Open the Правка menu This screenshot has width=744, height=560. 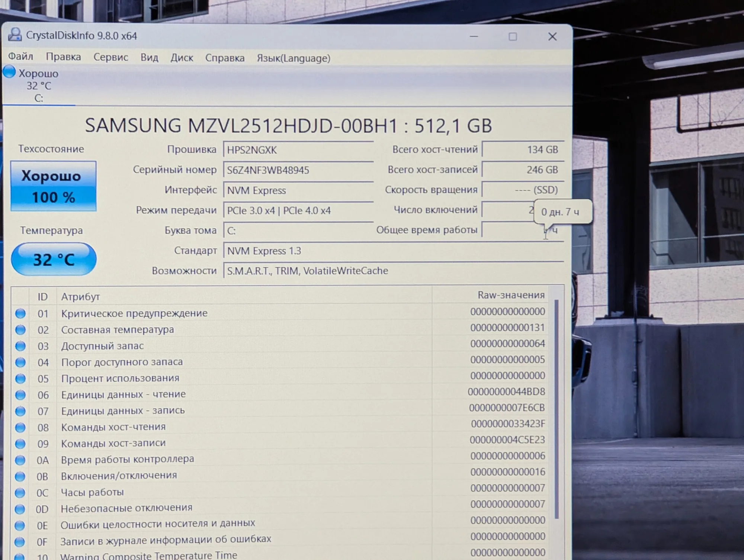tap(63, 57)
